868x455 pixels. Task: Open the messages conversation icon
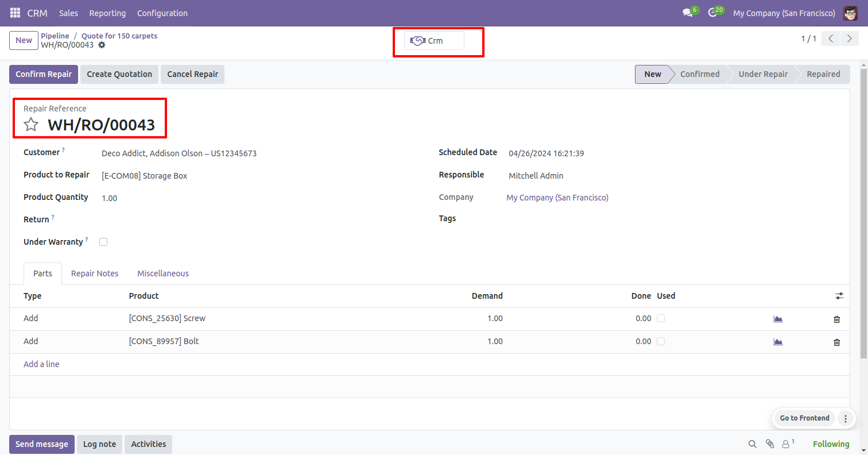pos(688,13)
